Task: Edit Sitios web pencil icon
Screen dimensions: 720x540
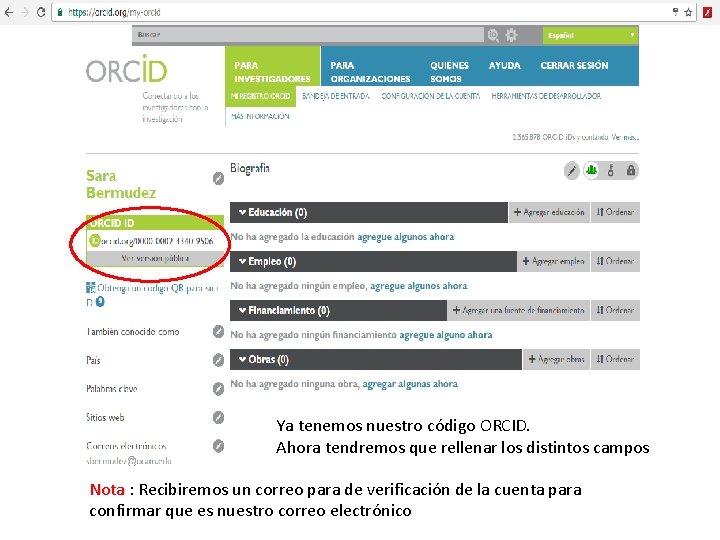Action: 219,417
